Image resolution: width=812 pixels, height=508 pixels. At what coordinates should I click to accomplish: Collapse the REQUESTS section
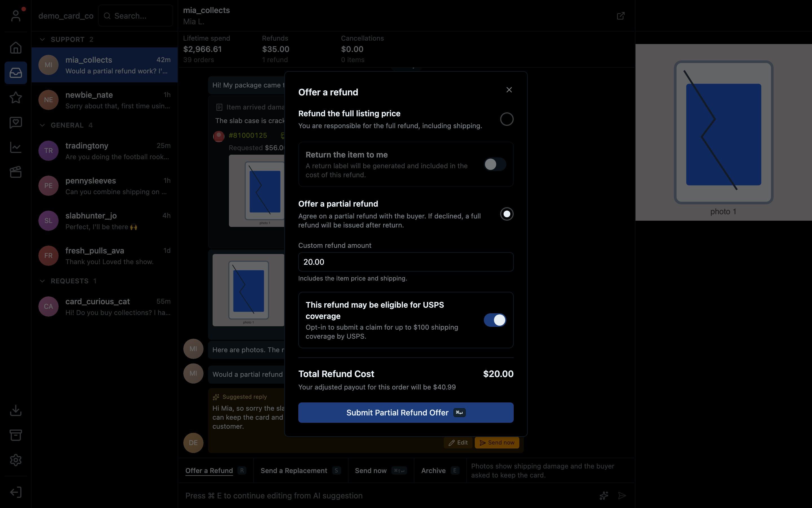[42, 281]
